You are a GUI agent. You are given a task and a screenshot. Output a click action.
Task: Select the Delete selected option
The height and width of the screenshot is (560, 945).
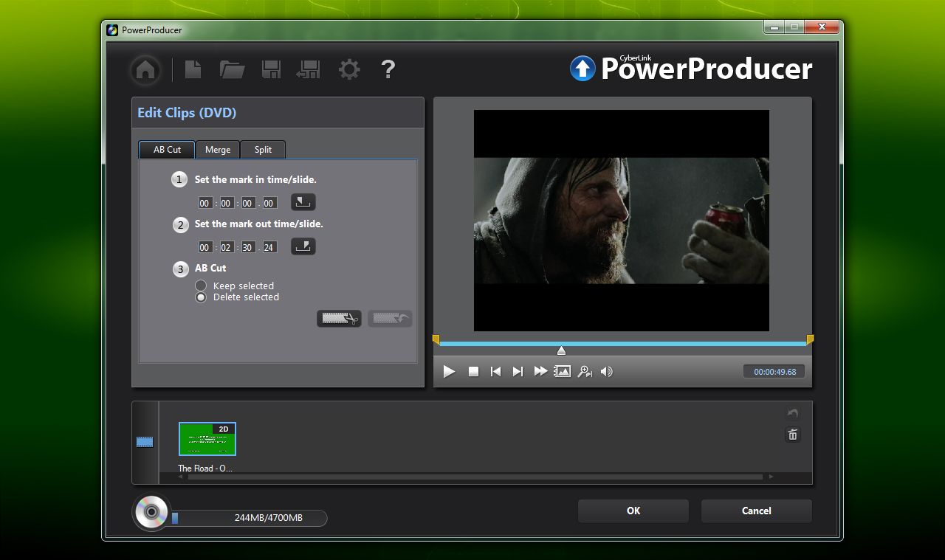coord(201,297)
